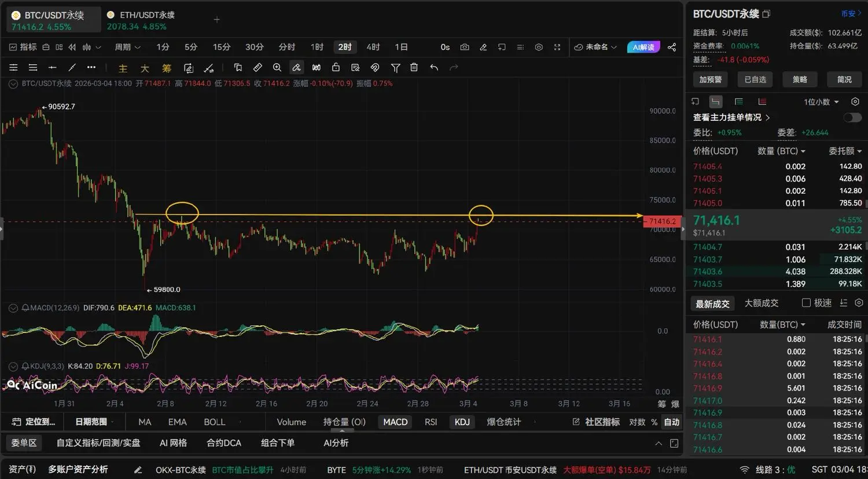
Task: Click the chart settings hexagon icon
Action: click(x=539, y=47)
